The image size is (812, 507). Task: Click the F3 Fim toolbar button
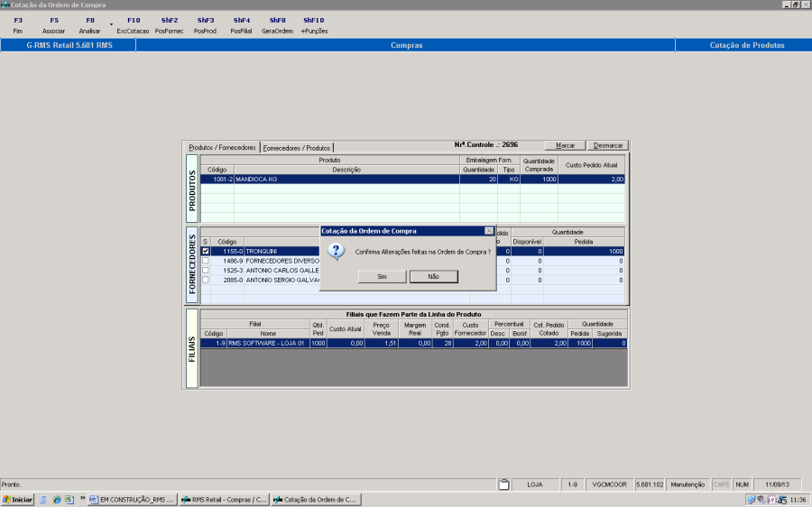click(x=18, y=25)
